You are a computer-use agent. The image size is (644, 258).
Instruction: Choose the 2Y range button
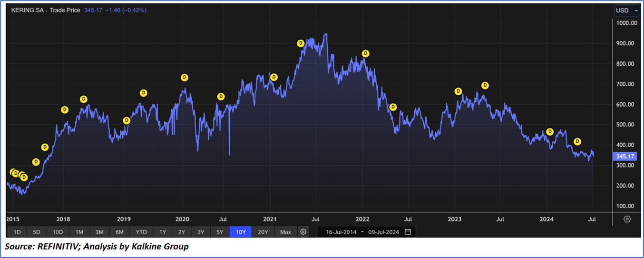[x=181, y=232]
